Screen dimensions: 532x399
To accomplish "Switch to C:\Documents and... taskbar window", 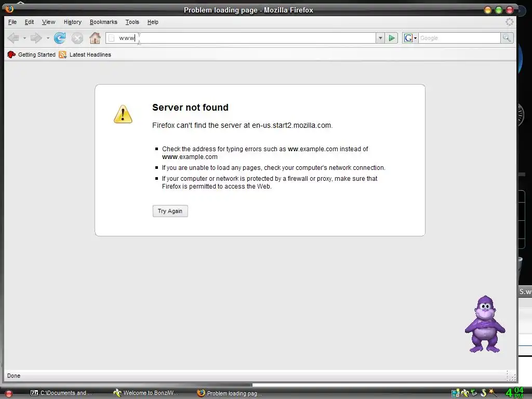I will (61, 393).
